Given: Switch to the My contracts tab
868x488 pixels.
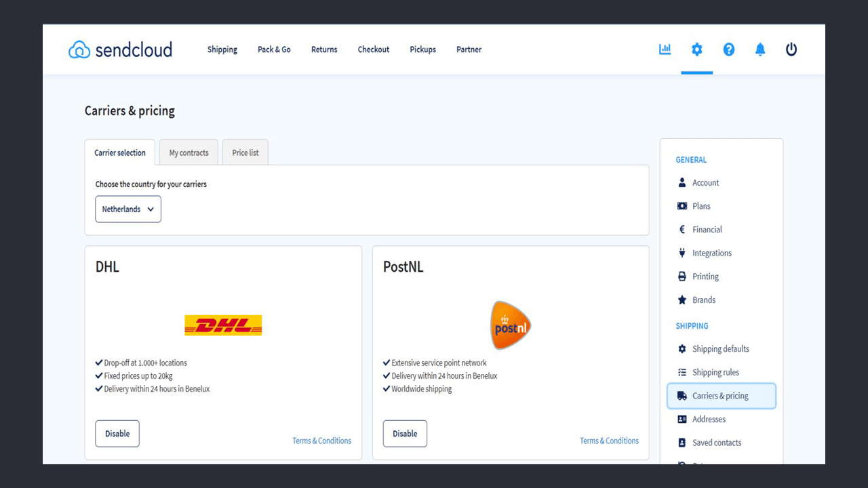Looking at the screenshot, I should click(189, 152).
